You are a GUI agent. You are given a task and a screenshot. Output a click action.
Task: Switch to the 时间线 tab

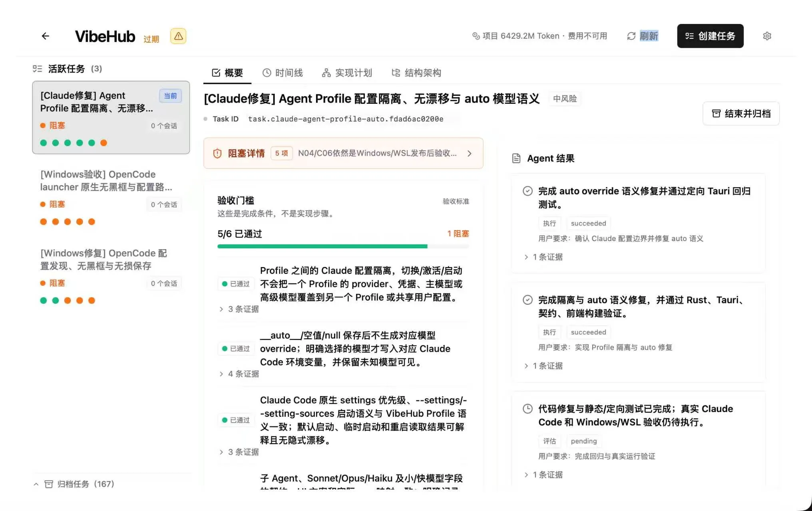click(283, 73)
